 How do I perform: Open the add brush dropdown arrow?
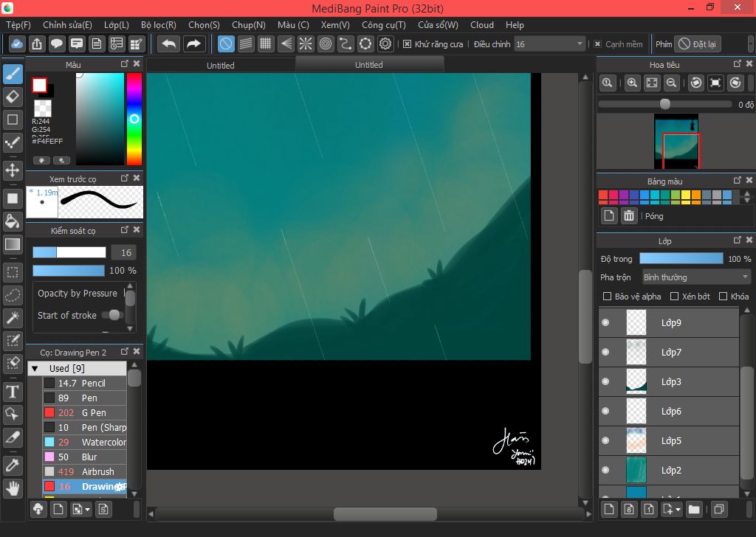87,510
